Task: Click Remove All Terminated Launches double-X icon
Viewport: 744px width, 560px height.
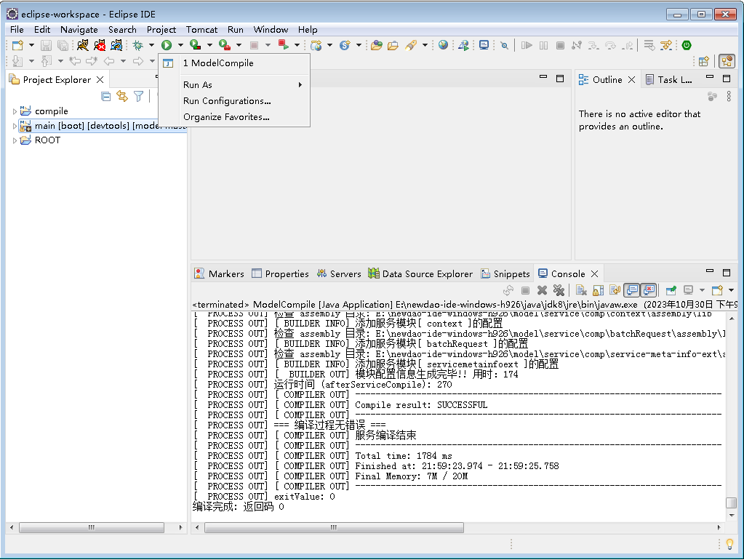Action: 559,290
